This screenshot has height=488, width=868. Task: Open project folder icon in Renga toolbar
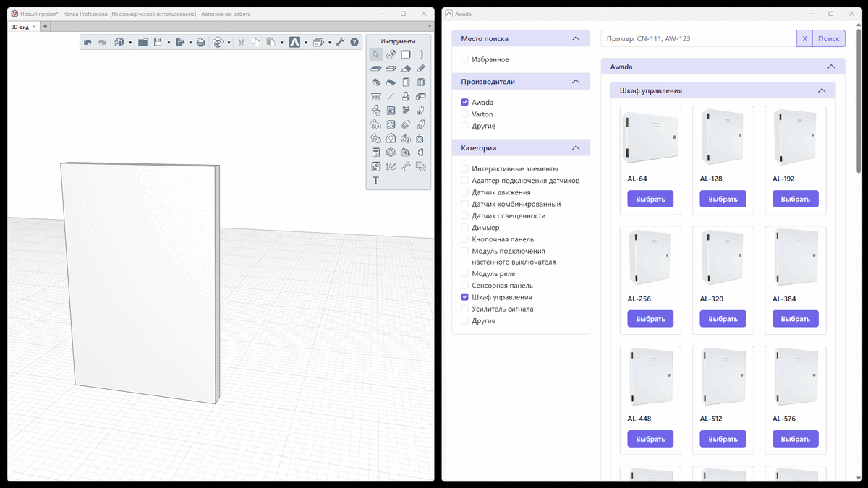pos(142,43)
